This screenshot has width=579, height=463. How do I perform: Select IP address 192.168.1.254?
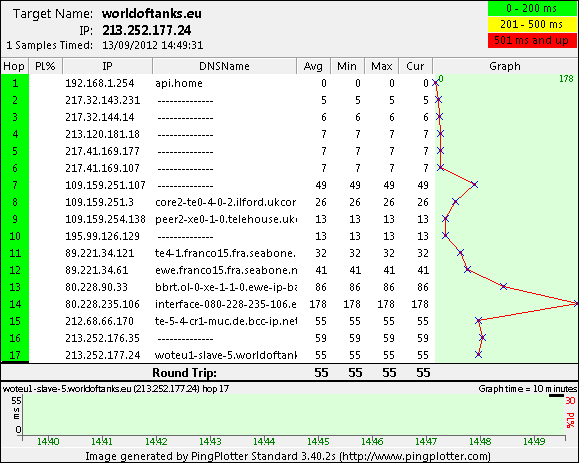click(x=100, y=83)
